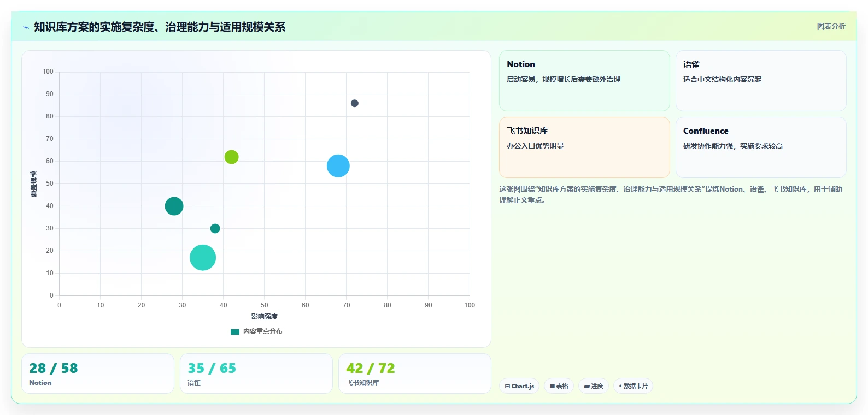Select the 35 / 65 语雀 stat card

[x=256, y=373]
